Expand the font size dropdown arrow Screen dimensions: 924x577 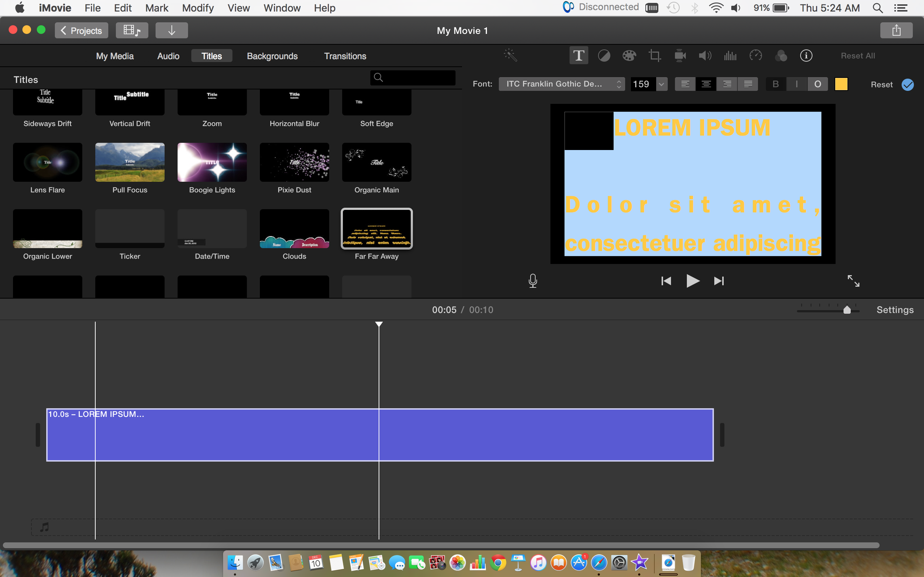pos(662,84)
